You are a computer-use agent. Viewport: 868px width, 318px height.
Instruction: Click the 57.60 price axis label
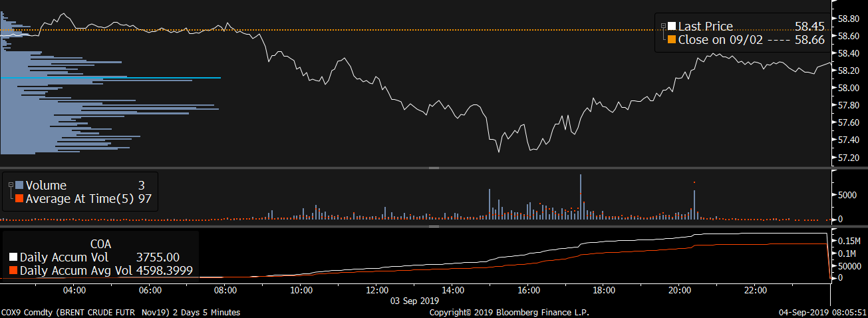click(x=849, y=122)
